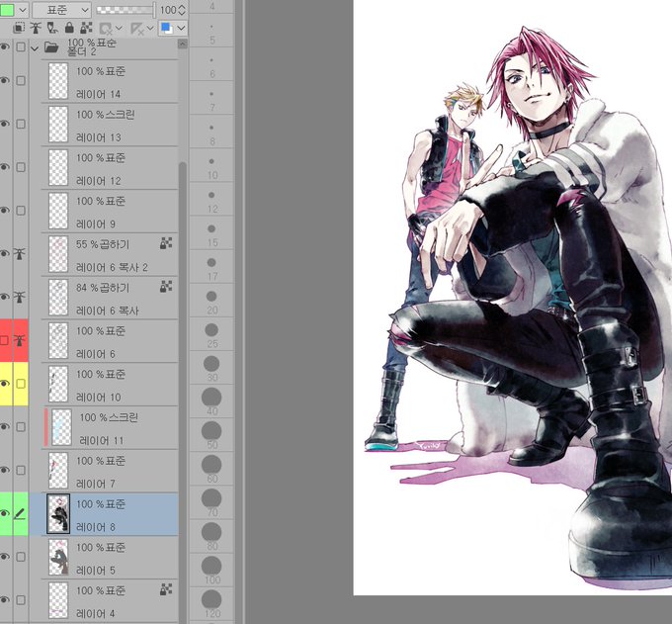Image resolution: width=672 pixels, height=624 pixels.
Task: Toggle draft layer icon in toolbar
Action: point(52,29)
